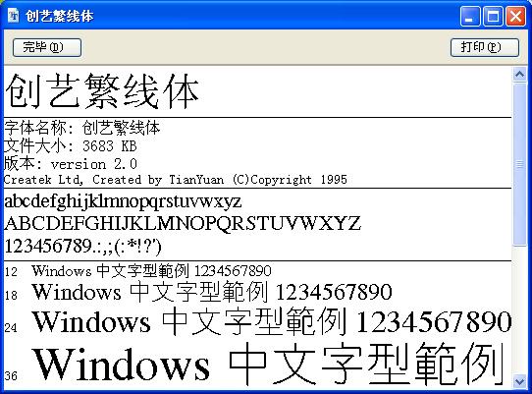Click the size 36 sample line
This screenshot has width=532, height=394.
pyautogui.click(x=254, y=365)
